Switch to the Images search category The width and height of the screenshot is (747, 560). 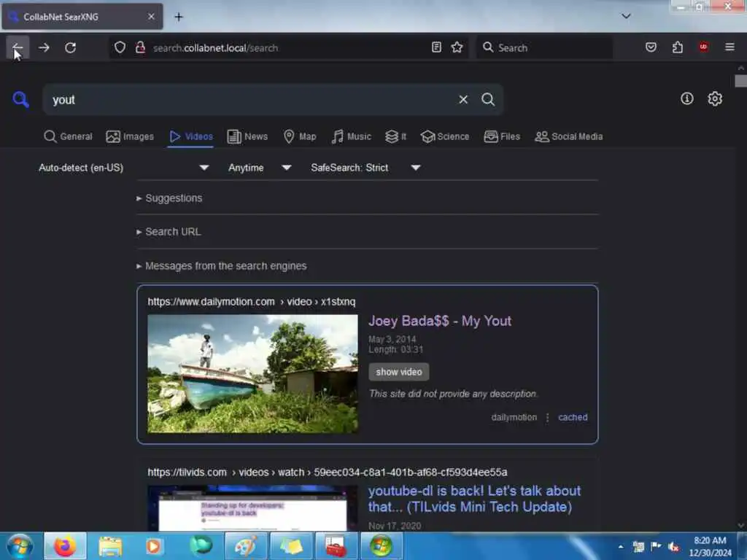click(x=130, y=136)
